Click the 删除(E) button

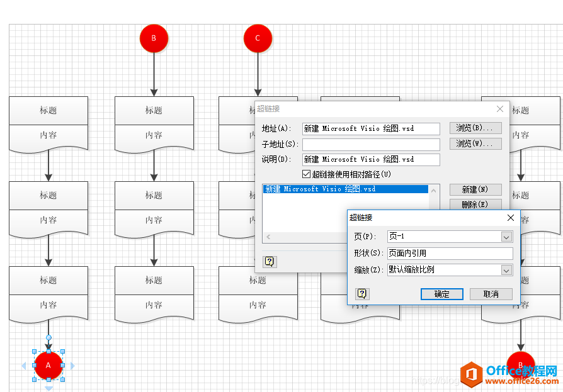pos(475,204)
